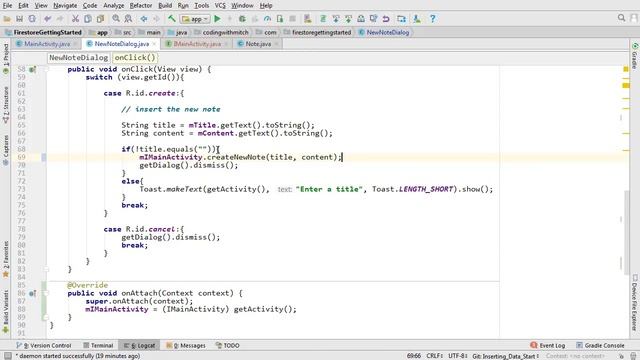Open the Refactor menu
This screenshot has width=640, height=360.
[141, 5]
